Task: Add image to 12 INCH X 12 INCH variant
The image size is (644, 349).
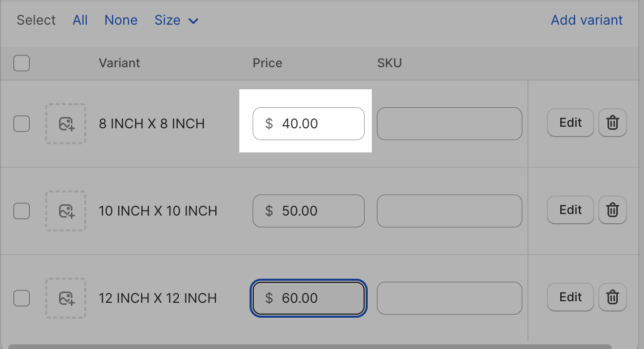Action: coord(66,298)
